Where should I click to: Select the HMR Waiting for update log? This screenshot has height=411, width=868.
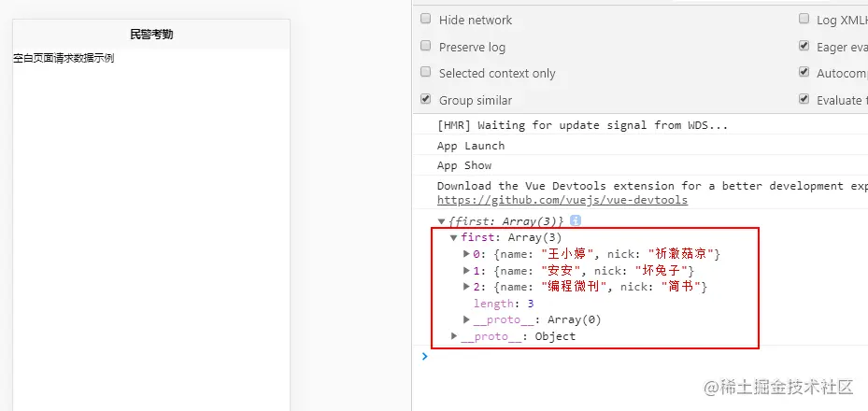click(582, 125)
